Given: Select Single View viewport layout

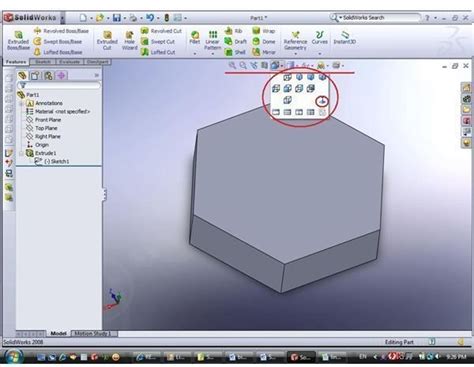Looking at the screenshot, I should (x=276, y=112).
